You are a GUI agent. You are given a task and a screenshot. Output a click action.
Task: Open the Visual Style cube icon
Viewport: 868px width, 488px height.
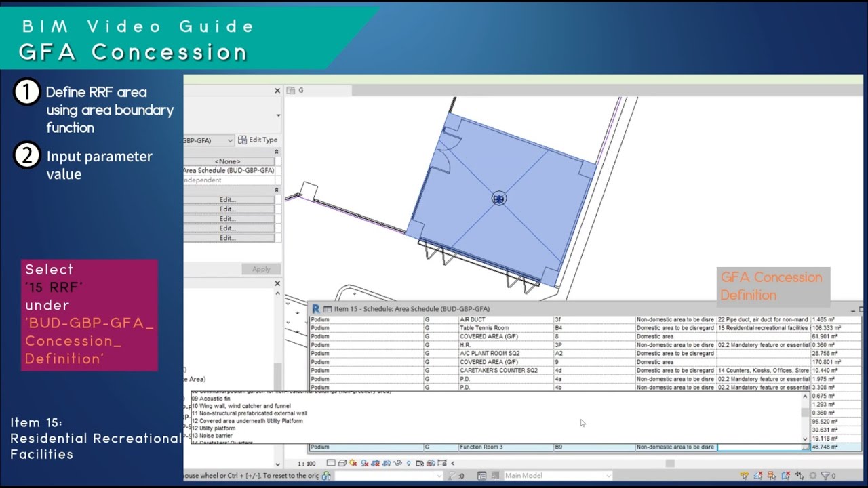click(342, 463)
